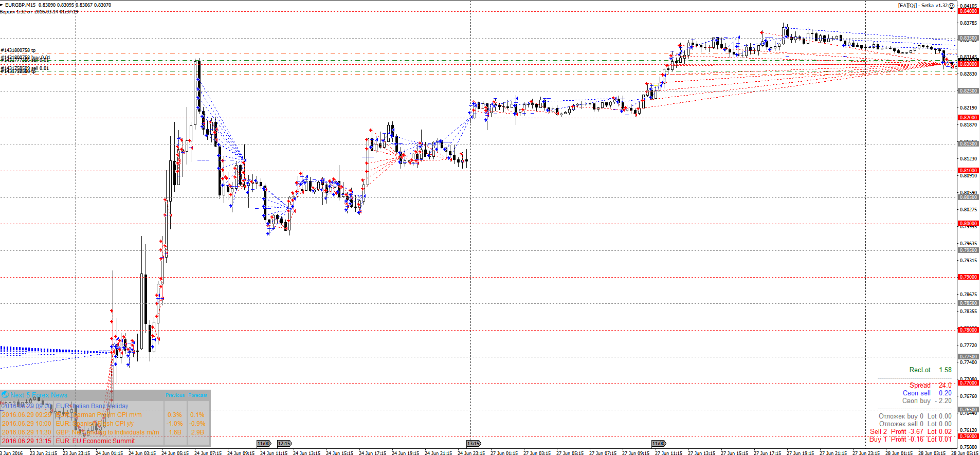The image size is (980, 455).
Task: Click the red 0.78000 price level tag
Action: click(x=968, y=330)
